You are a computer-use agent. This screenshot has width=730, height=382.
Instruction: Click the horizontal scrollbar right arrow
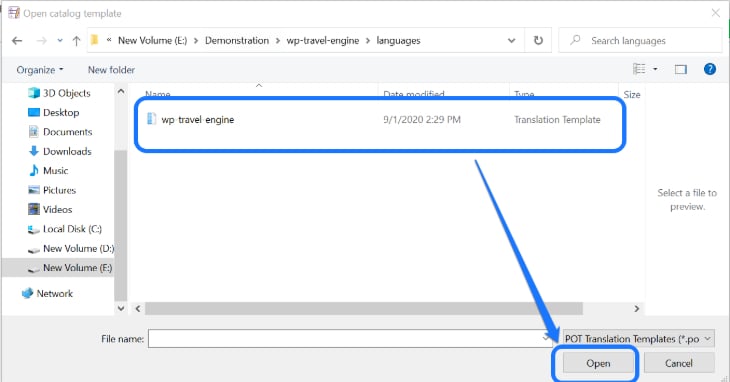[x=636, y=308]
